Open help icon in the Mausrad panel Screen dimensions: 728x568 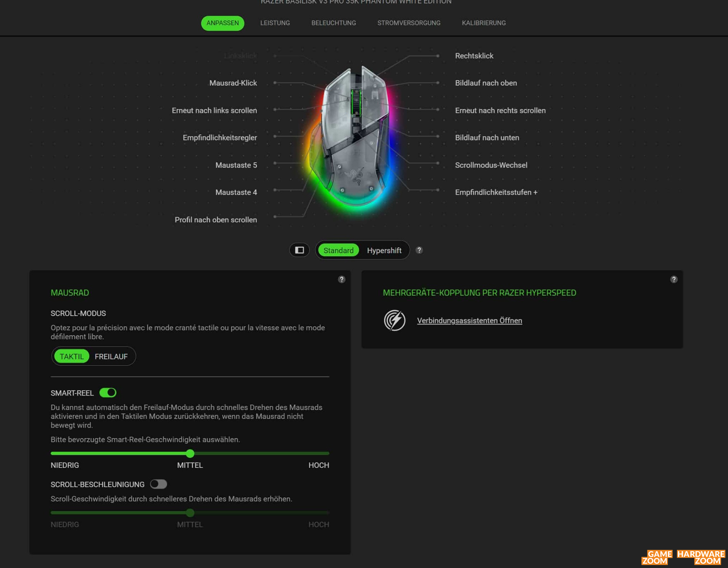tap(341, 279)
